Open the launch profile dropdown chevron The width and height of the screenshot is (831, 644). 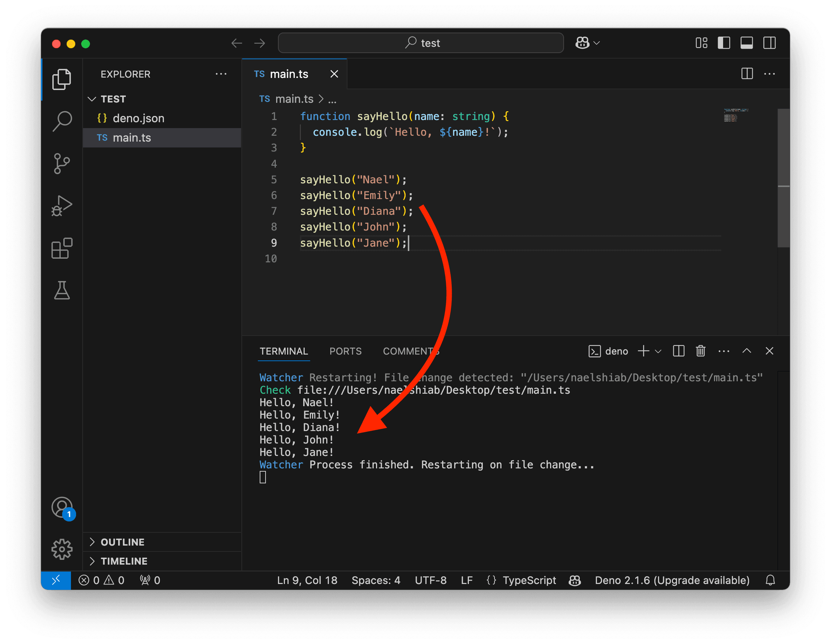pos(658,351)
